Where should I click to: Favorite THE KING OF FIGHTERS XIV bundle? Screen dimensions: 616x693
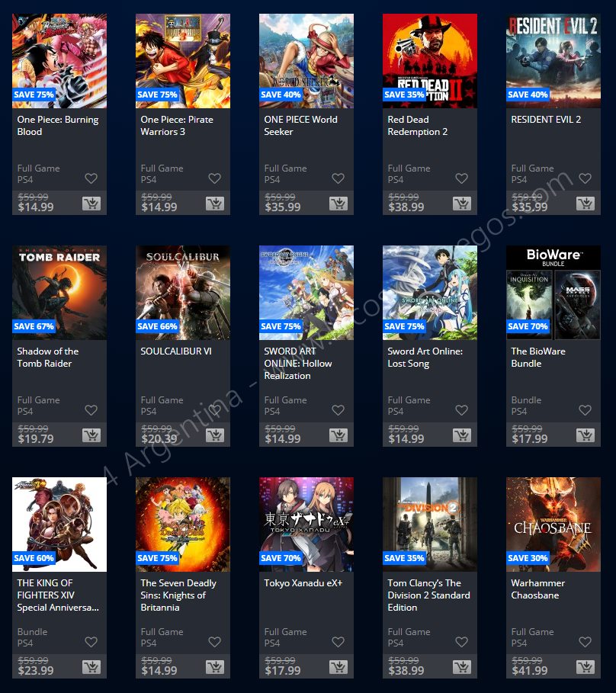click(x=91, y=642)
